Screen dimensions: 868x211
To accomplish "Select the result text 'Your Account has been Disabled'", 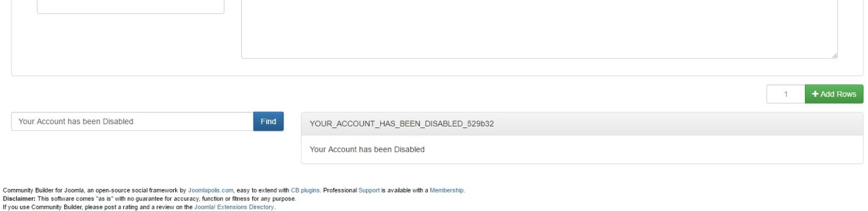I will (x=367, y=149).
